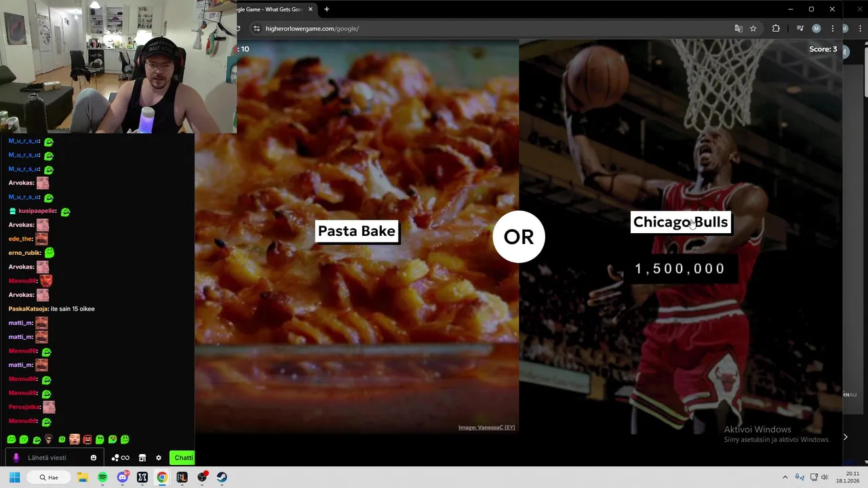Open the Chrome three-dot menu
The image size is (868, 488).
pos(833,28)
